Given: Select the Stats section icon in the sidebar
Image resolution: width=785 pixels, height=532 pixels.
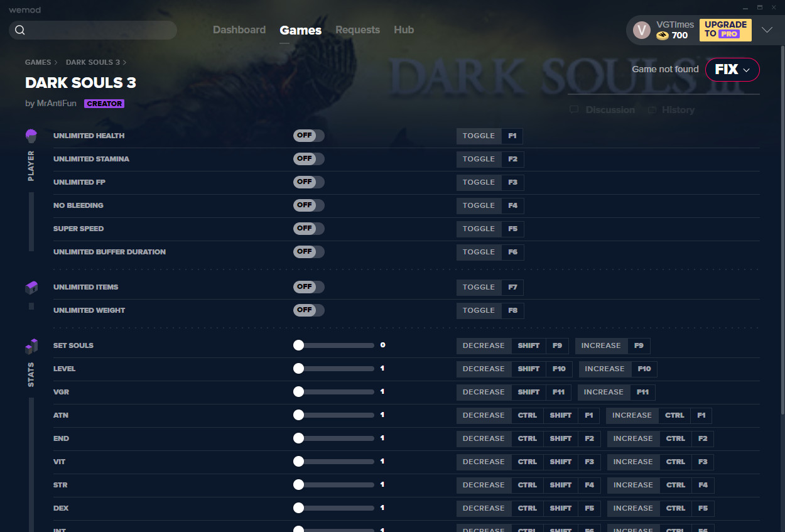Looking at the screenshot, I should (x=31, y=345).
